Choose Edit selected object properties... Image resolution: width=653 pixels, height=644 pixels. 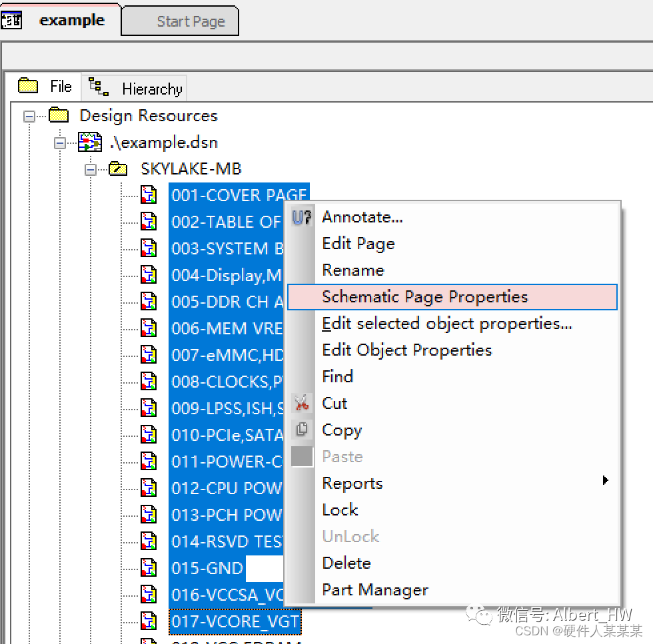click(x=452, y=324)
